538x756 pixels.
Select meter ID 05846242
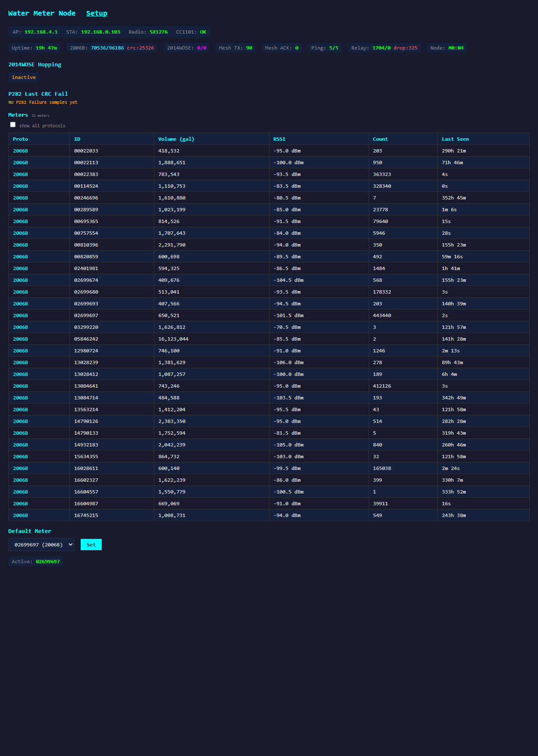click(x=86, y=339)
